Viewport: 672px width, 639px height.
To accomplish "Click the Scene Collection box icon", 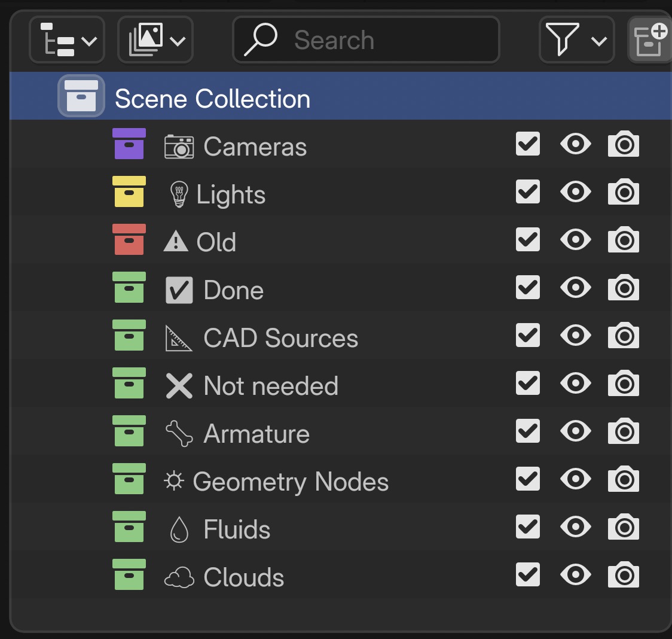I will [81, 96].
